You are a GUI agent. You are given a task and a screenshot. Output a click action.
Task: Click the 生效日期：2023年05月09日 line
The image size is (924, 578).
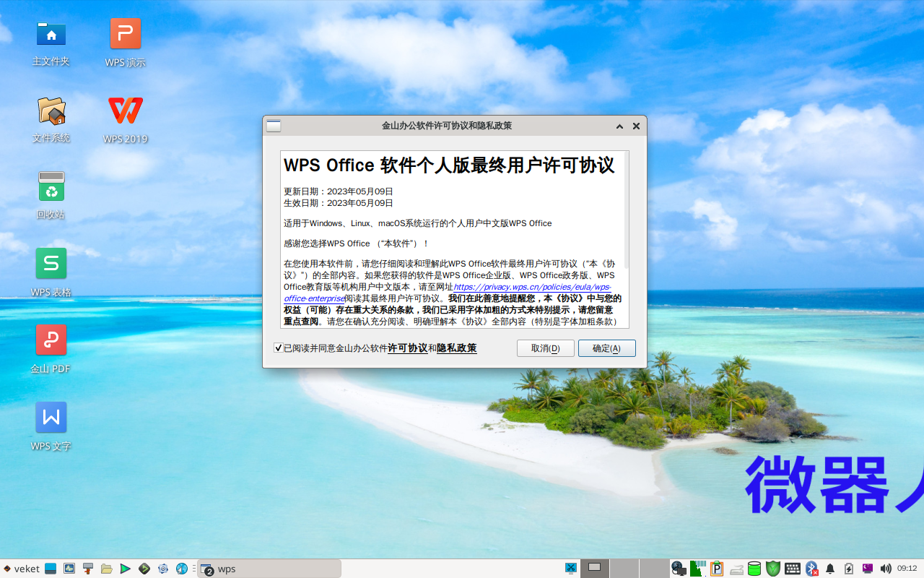tap(339, 203)
